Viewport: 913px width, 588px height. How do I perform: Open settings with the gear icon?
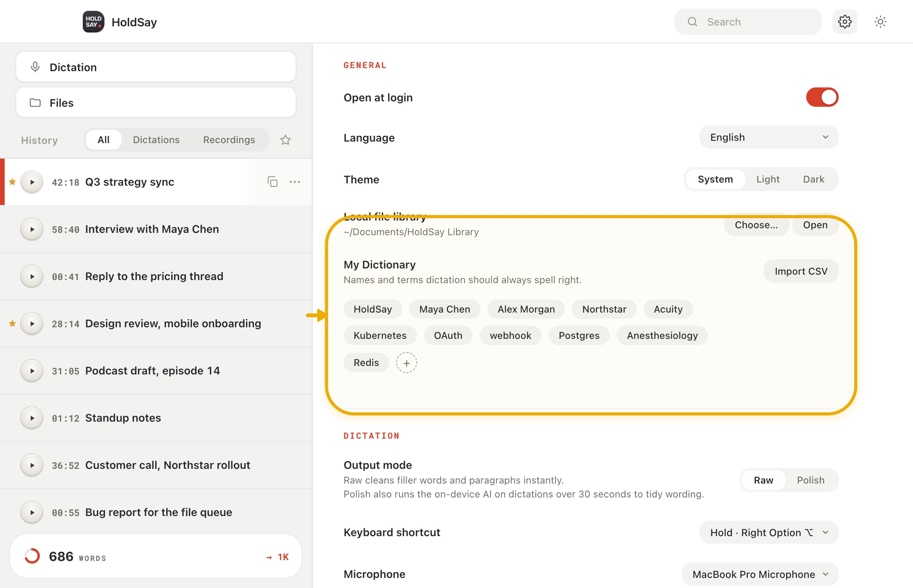(845, 22)
